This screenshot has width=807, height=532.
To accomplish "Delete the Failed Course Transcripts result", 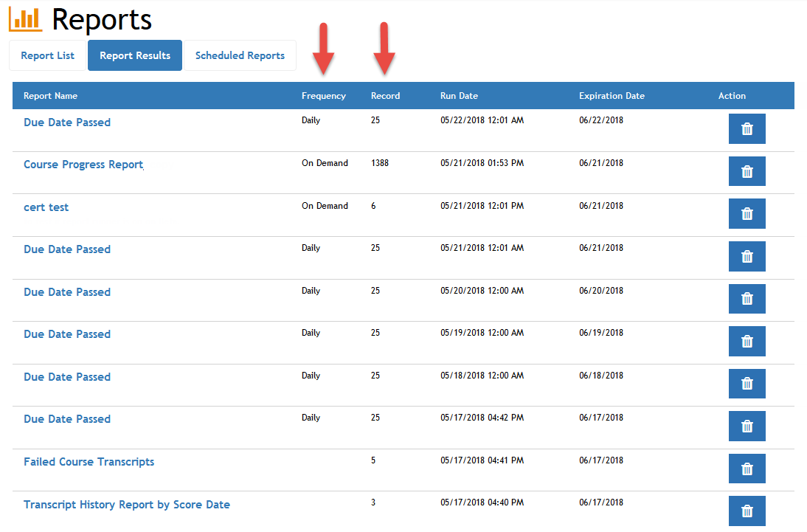I will [x=747, y=469].
